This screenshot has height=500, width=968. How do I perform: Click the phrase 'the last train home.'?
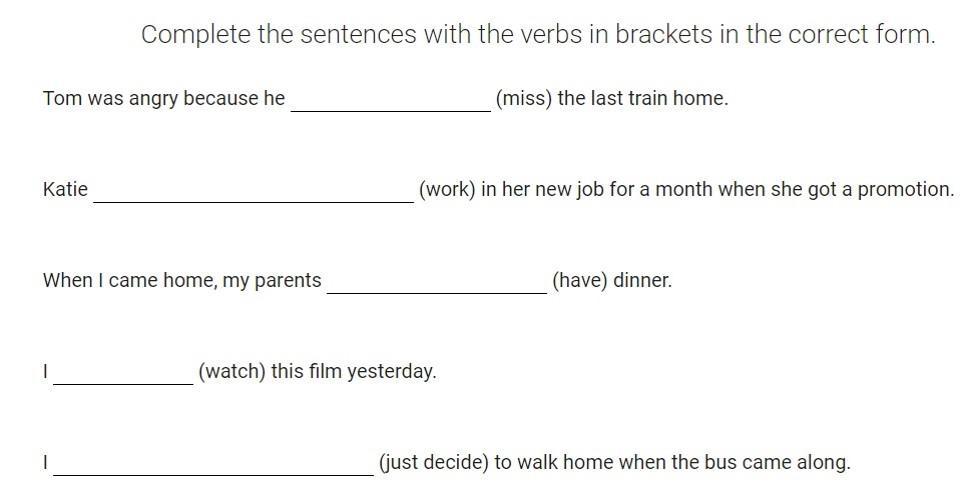tap(643, 99)
